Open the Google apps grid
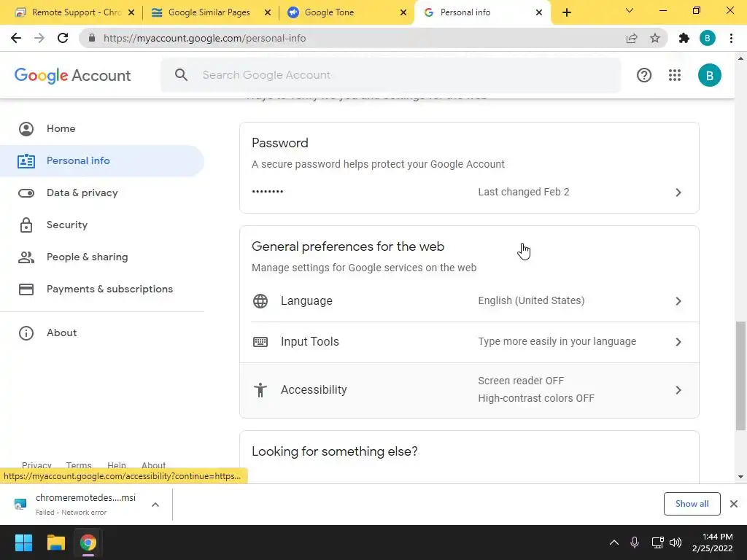Viewport: 747px width, 560px height. click(675, 75)
